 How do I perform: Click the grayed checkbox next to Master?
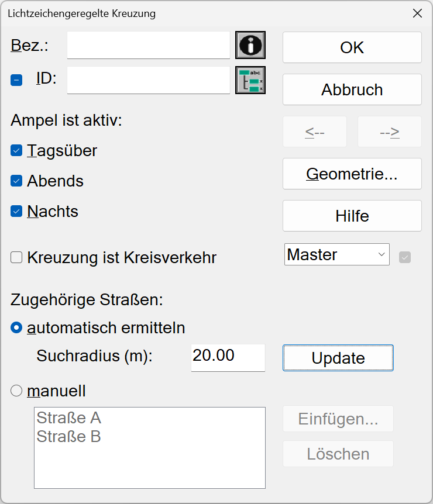tap(405, 257)
